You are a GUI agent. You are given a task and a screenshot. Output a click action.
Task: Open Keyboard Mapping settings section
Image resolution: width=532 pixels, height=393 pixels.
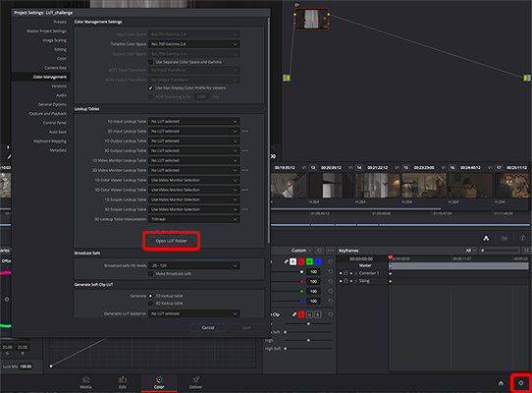(50, 140)
